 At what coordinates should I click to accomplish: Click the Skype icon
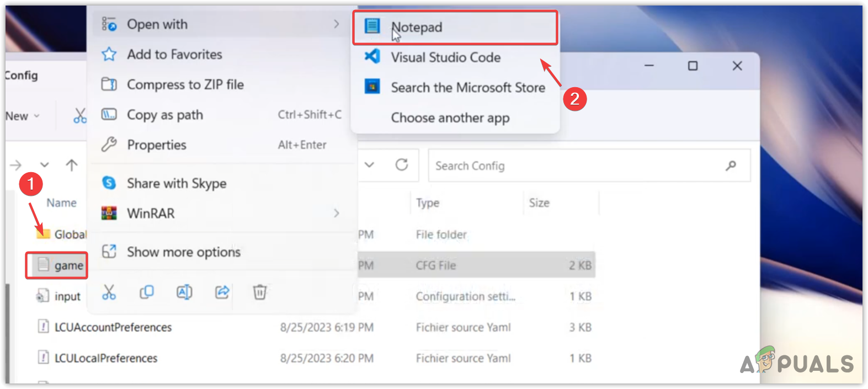click(109, 183)
